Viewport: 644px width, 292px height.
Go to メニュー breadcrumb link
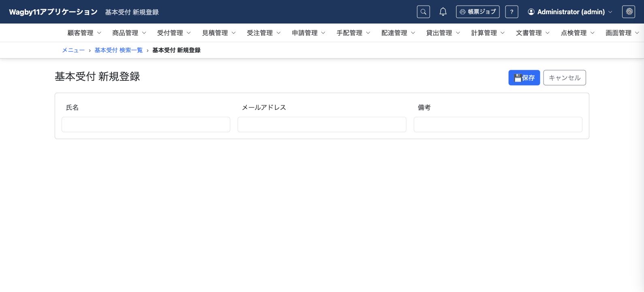(73, 50)
